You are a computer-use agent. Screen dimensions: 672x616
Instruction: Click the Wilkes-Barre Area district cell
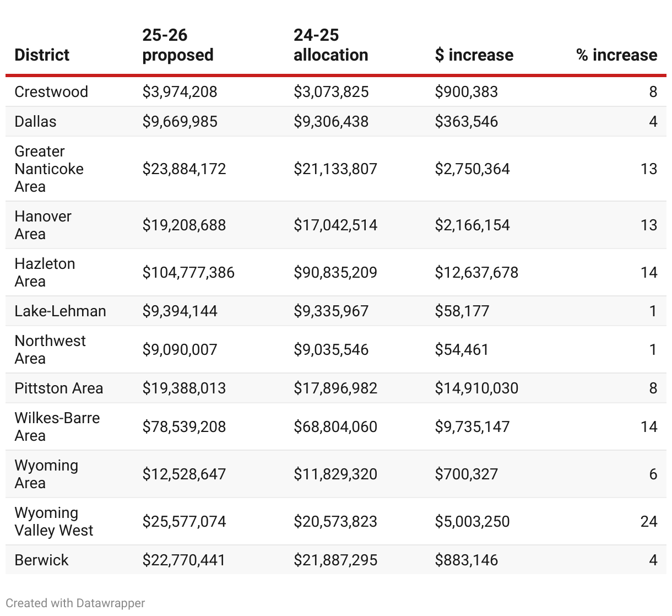click(57, 426)
